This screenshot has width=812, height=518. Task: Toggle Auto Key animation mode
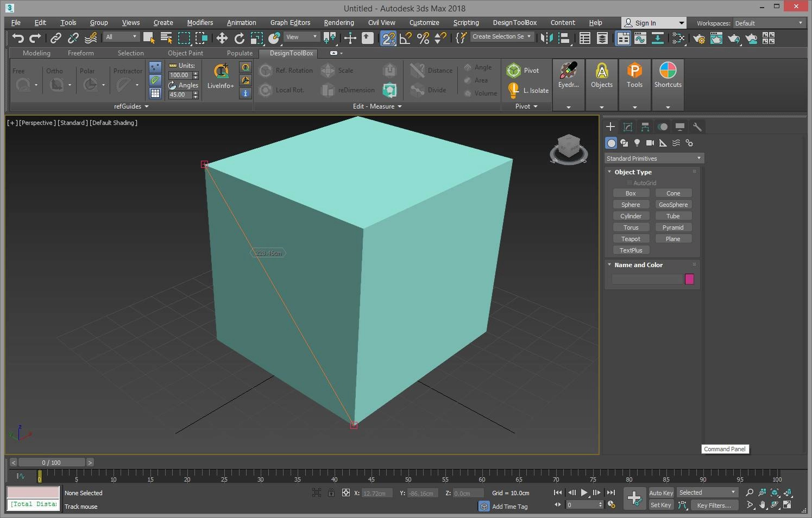[661, 493]
